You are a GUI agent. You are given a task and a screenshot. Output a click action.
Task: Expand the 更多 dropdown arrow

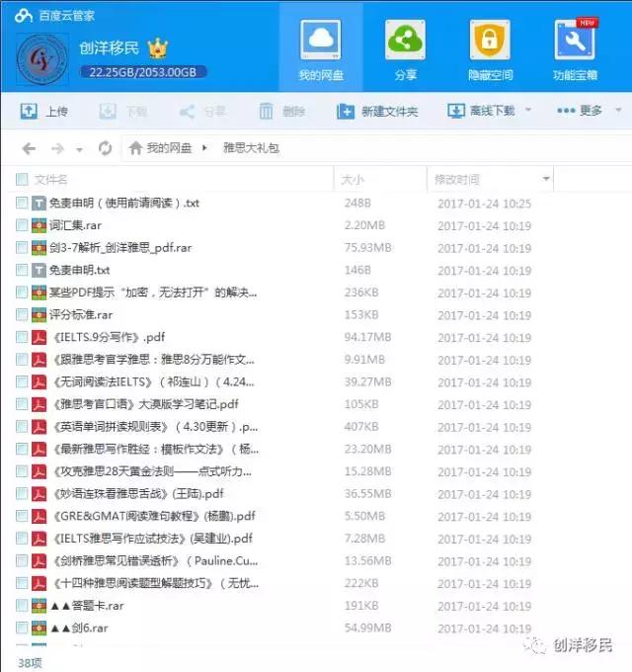point(618,110)
